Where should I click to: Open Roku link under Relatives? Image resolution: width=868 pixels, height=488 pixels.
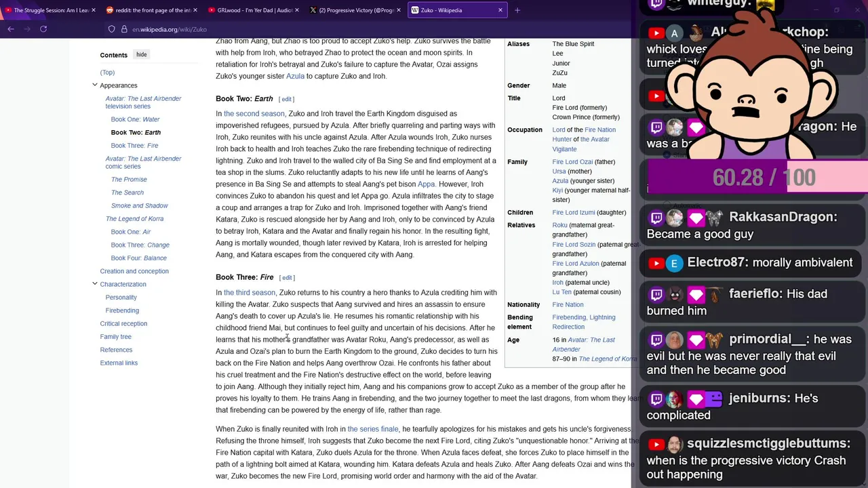pos(559,225)
